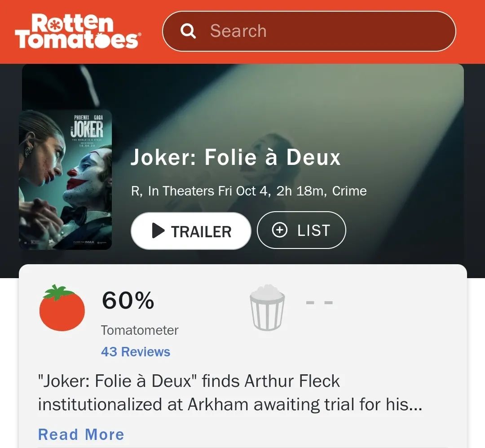Open the Joker movie poster thumbnail

(x=65, y=180)
